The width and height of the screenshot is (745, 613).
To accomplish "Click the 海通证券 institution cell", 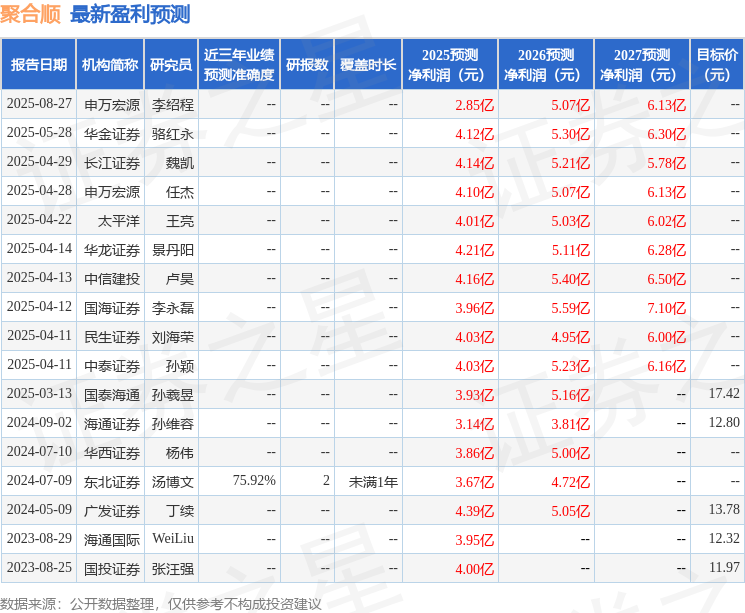I will pyautogui.click(x=112, y=424).
